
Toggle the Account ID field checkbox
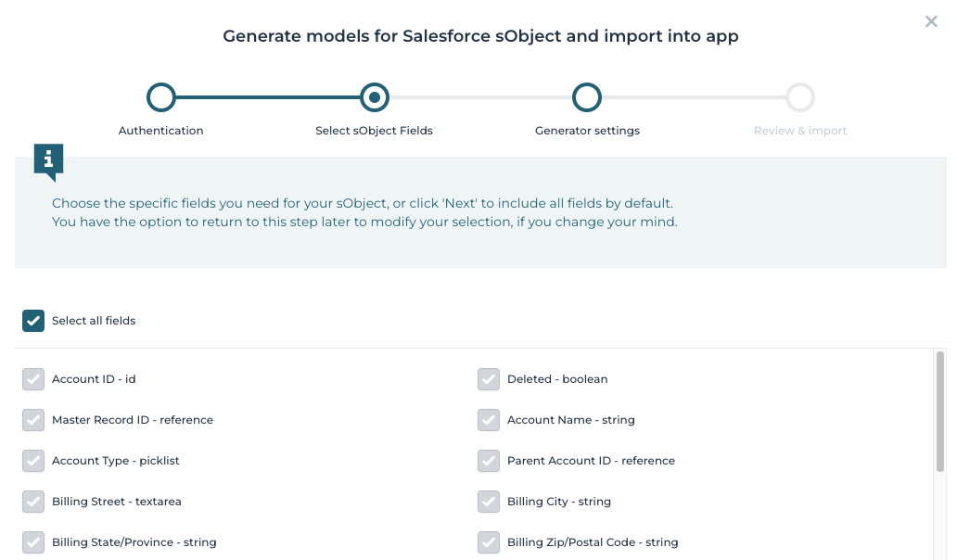point(33,379)
